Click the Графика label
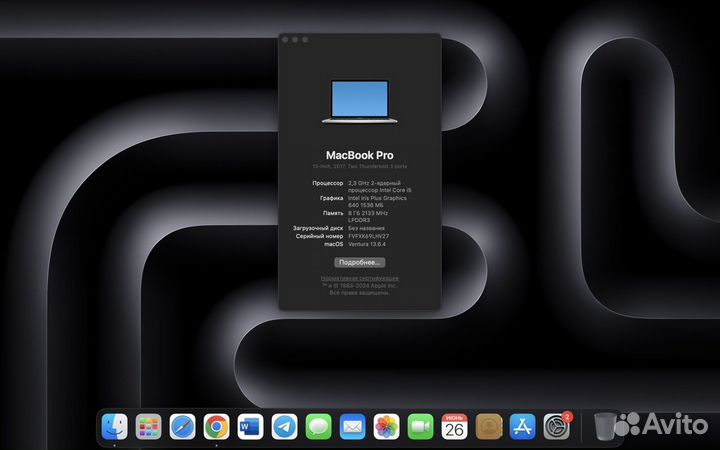 tap(332, 198)
